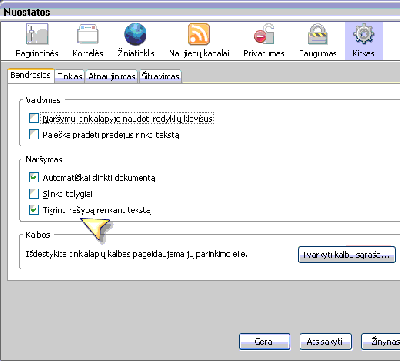Open help via the Žinynas button

[382, 342]
